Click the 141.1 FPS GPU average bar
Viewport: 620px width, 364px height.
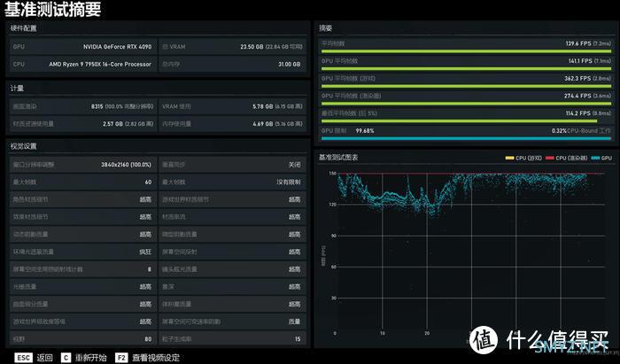(466, 69)
